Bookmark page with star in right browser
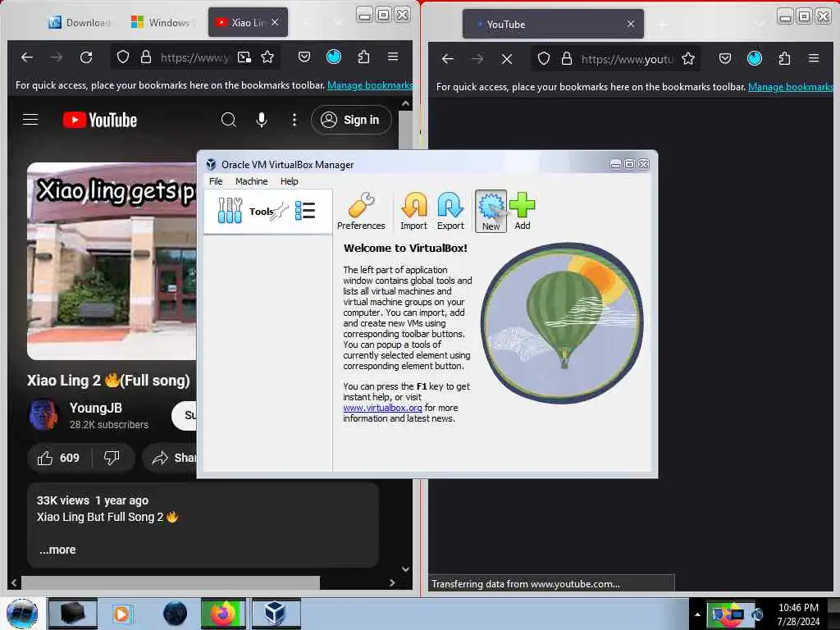The image size is (840, 630). [688, 58]
